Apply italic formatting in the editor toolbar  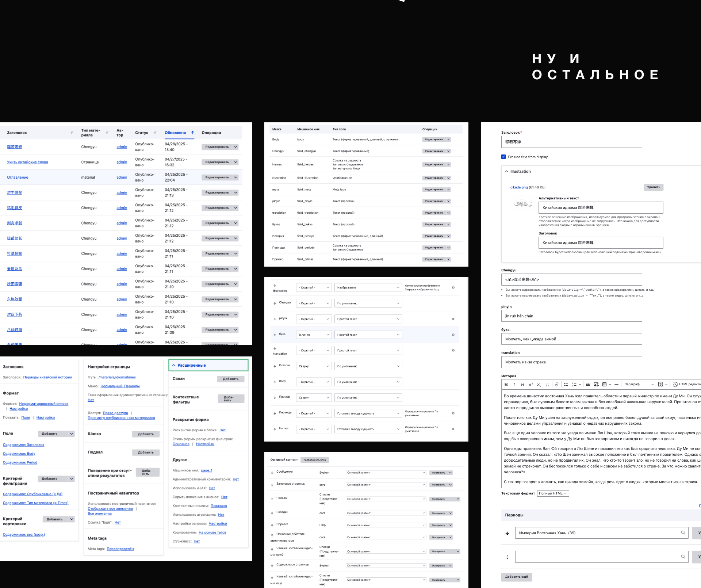(514, 384)
